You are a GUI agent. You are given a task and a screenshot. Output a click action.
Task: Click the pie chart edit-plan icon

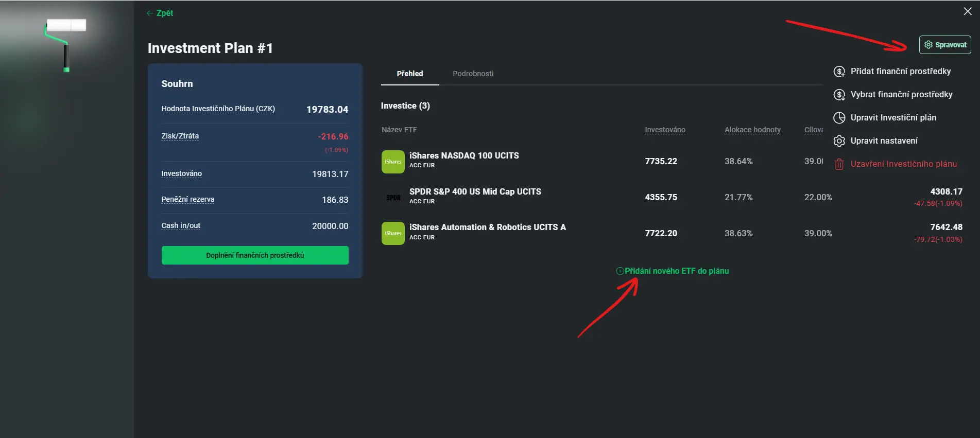click(x=839, y=118)
